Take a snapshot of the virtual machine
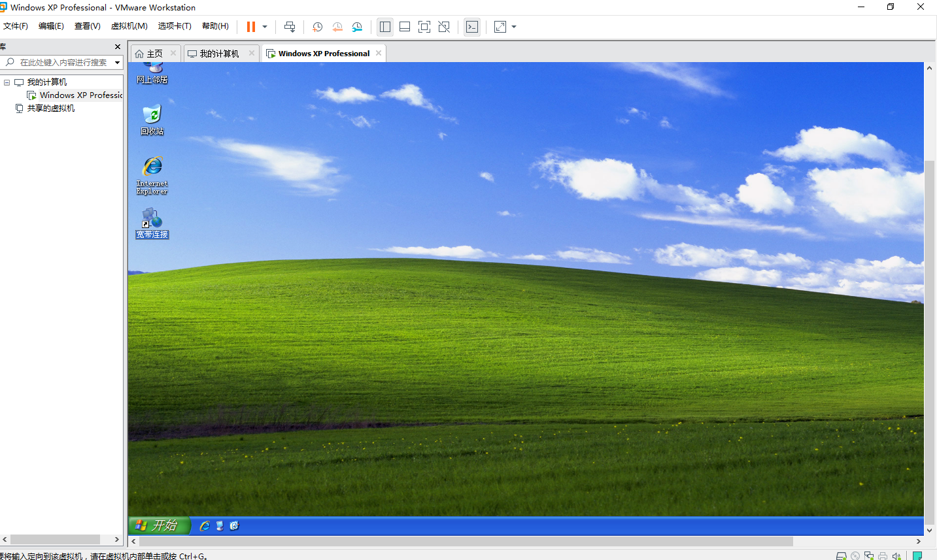This screenshot has width=937, height=560. [317, 27]
